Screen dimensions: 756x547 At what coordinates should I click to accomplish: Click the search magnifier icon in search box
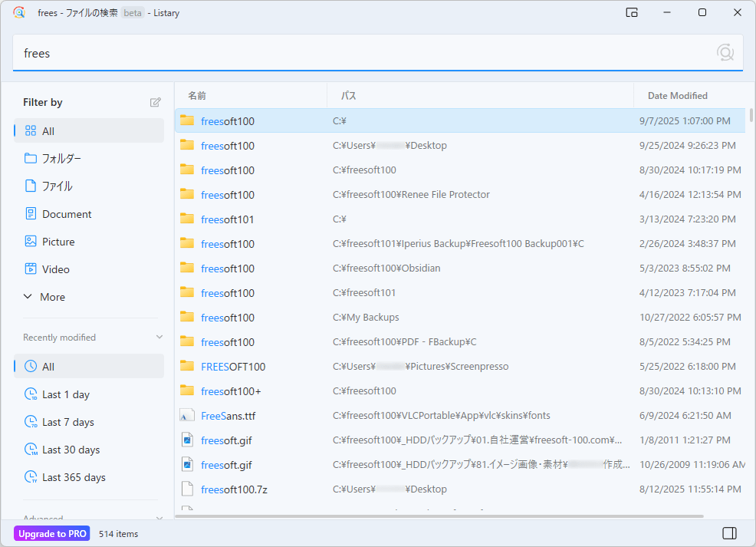(725, 52)
